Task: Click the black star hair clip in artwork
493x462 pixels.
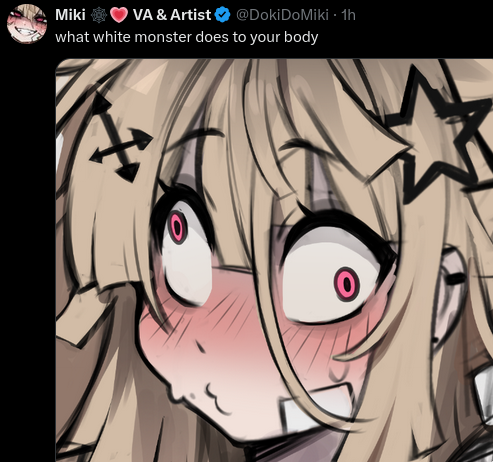Action: (439, 135)
